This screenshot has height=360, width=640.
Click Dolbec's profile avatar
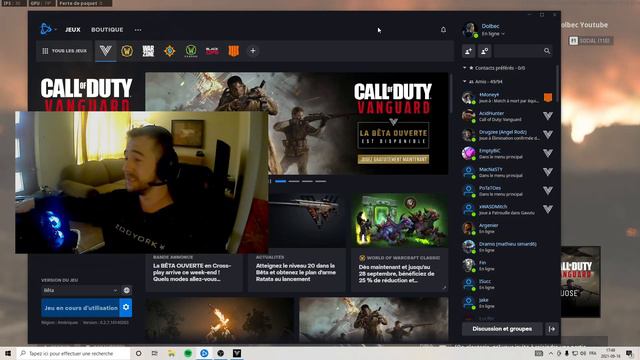pos(470,30)
